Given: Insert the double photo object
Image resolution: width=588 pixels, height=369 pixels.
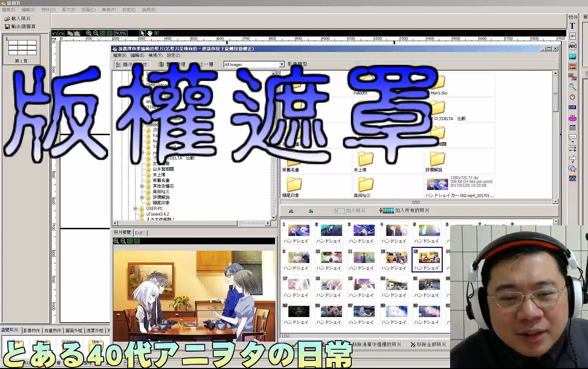Looking at the screenshot, I should coord(573,77).
